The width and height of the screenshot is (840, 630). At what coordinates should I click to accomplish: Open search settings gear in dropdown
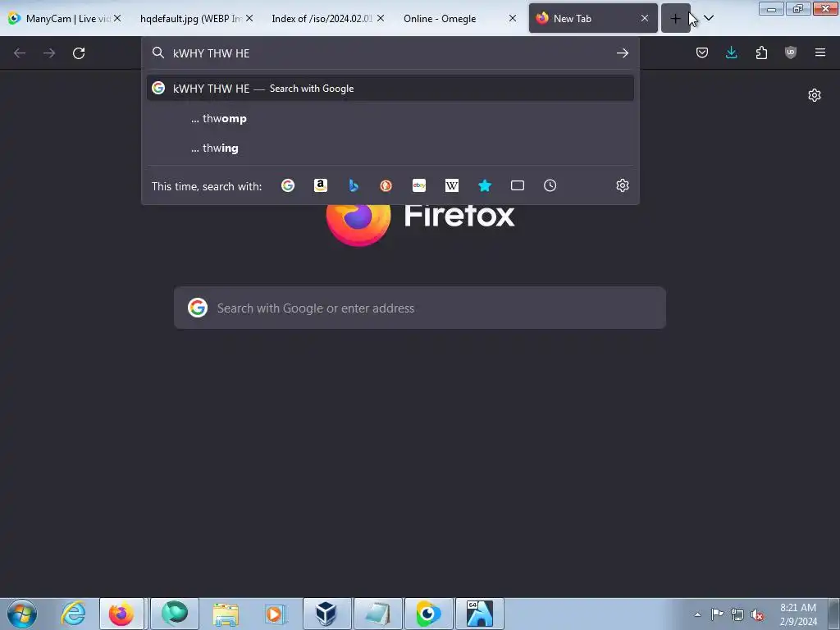622,185
